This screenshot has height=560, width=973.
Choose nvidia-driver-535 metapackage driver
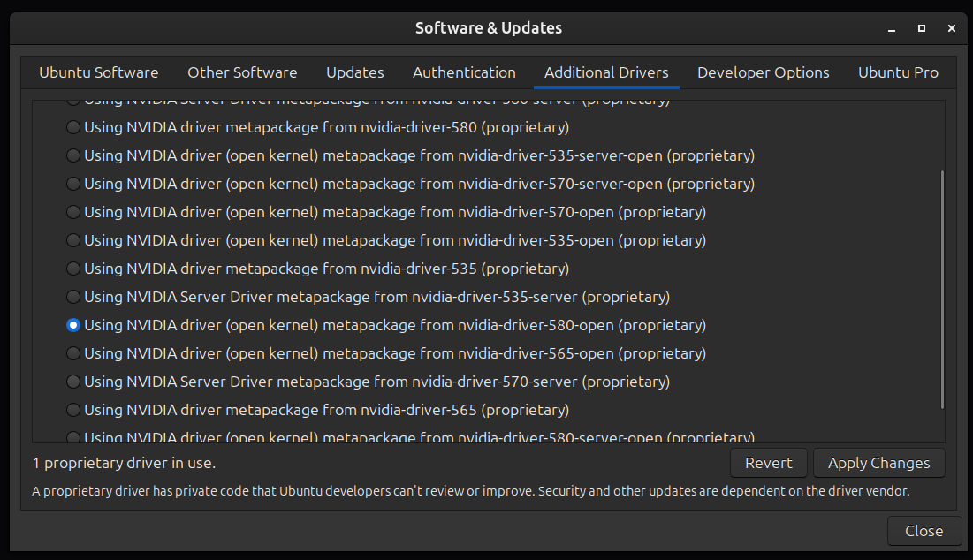[73, 269]
